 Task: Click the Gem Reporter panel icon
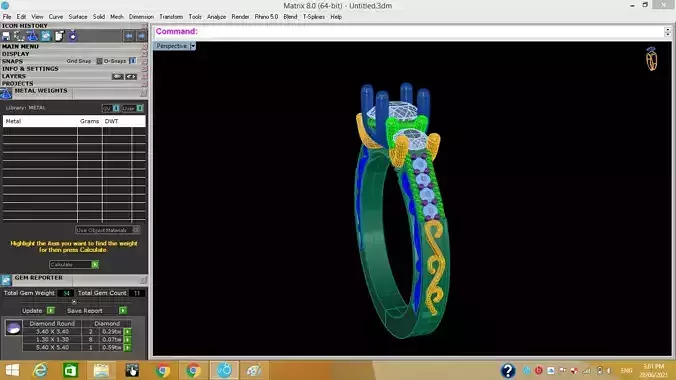click(x=6, y=280)
